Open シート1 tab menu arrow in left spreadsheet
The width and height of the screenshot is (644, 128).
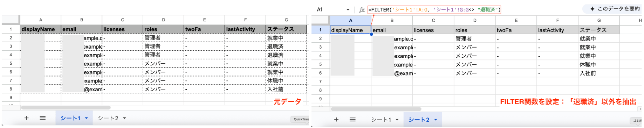point(86,118)
